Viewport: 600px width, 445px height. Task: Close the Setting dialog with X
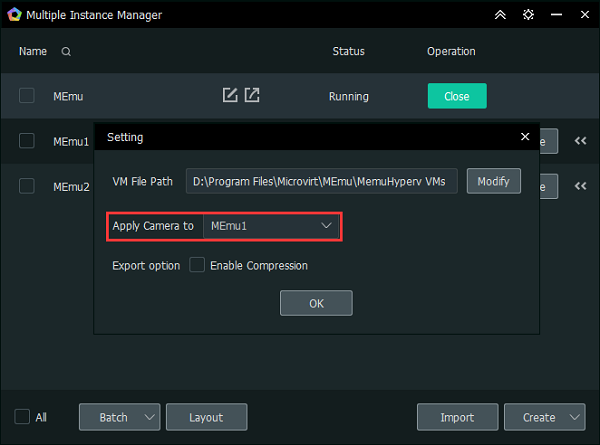525,137
